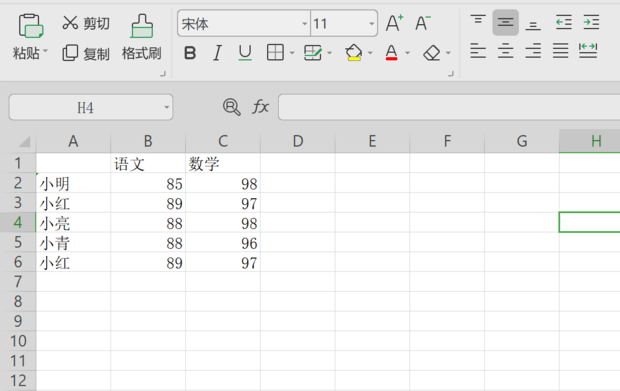Expand the font name dropdown arrow
This screenshot has width=620, height=391.
pyautogui.click(x=304, y=24)
